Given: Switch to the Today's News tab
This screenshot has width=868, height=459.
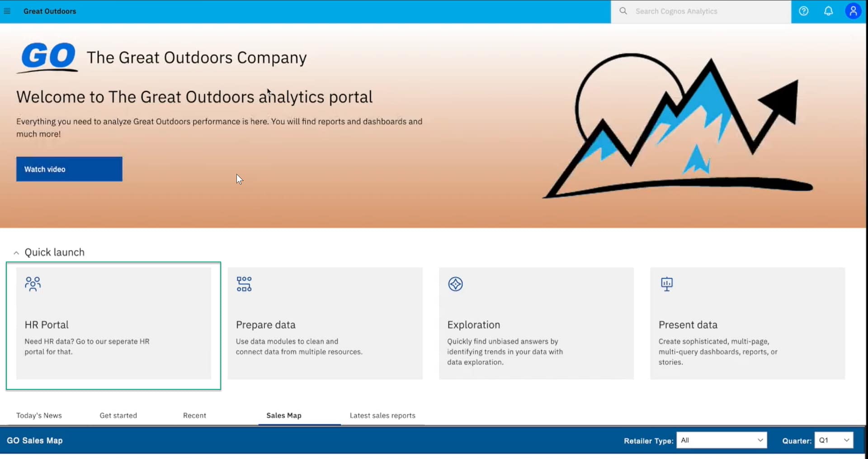Looking at the screenshot, I should coord(39,415).
